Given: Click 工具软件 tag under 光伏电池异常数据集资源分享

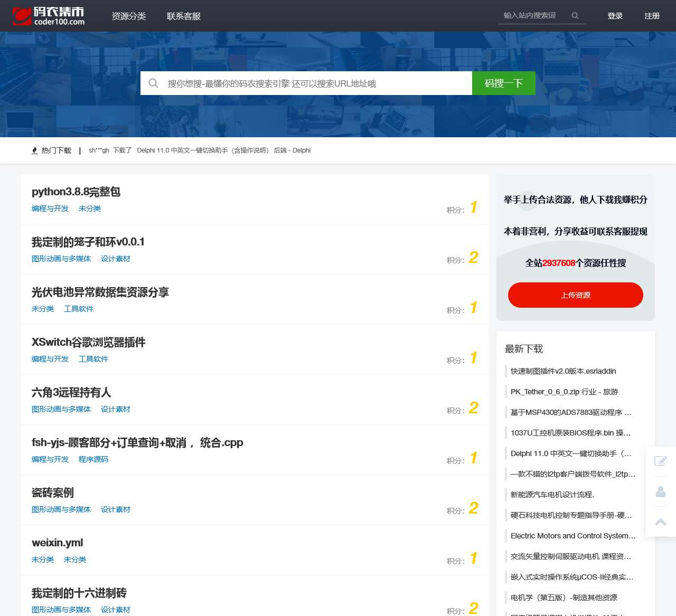Looking at the screenshot, I should click(79, 309).
